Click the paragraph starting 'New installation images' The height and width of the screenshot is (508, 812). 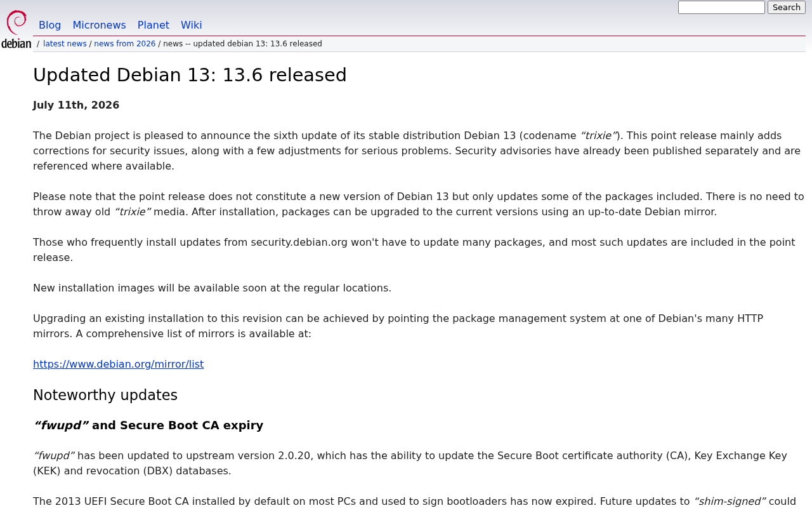coord(212,288)
